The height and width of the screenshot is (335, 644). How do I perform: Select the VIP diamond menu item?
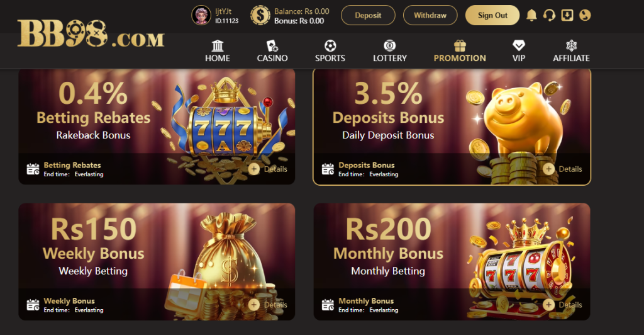click(x=519, y=52)
